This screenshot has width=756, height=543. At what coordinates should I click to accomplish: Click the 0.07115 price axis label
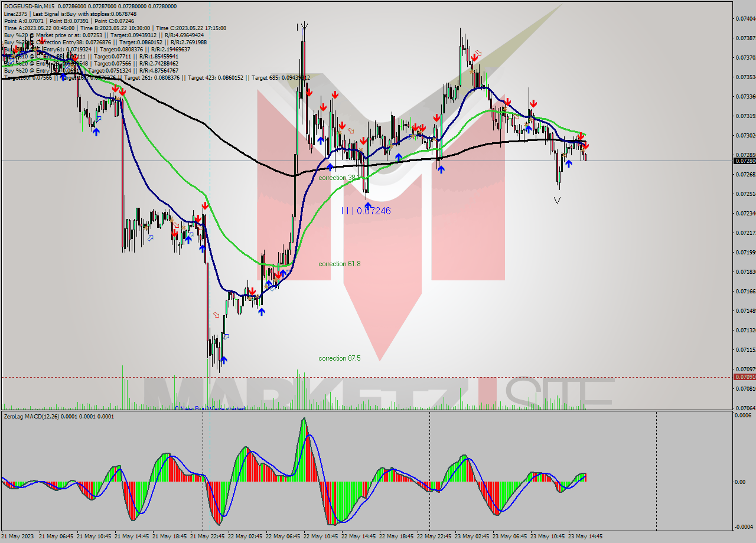coord(745,349)
